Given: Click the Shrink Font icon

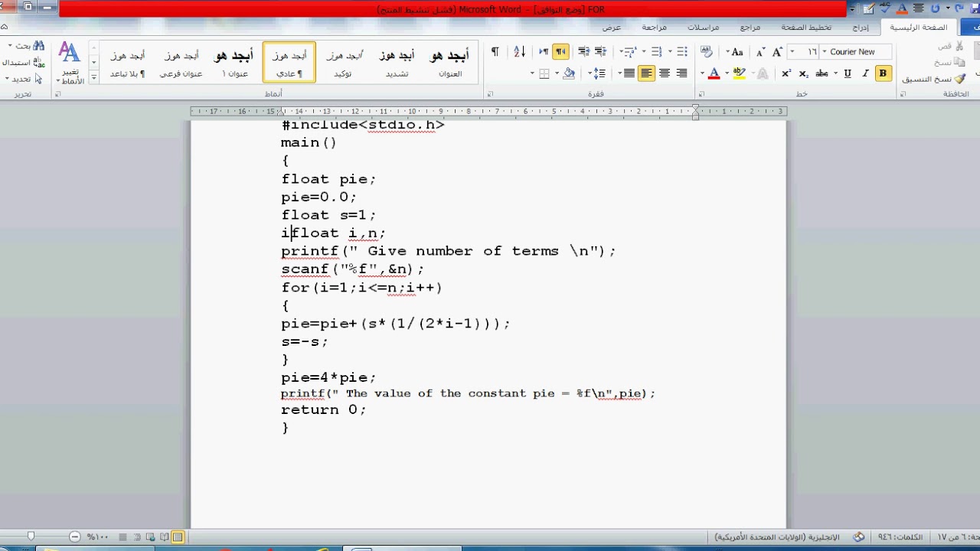Looking at the screenshot, I should click(x=760, y=52).
